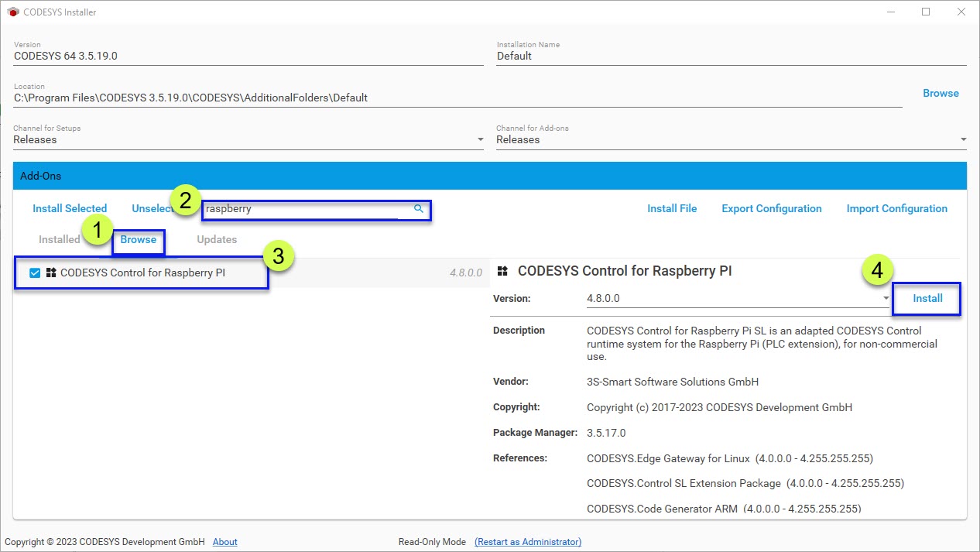Open the About link
Image resolution: width=980 pixels, height=552 pixels.
click(x=224, y=541)
